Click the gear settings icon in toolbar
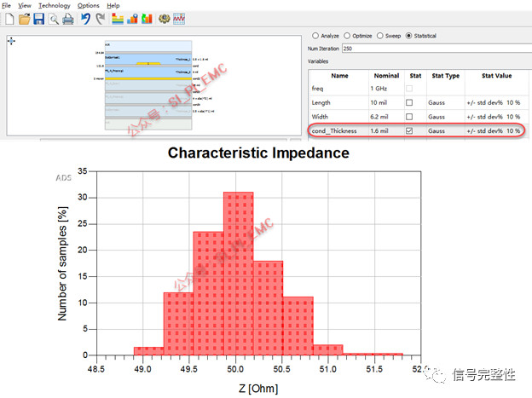 pyautogui.click(x=165, y=19)
